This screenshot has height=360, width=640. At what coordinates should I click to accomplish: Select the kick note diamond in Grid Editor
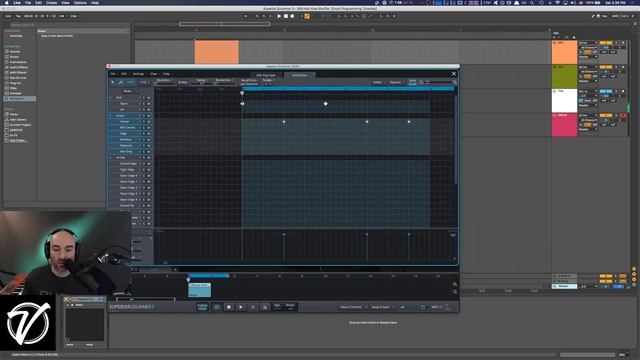325,104
